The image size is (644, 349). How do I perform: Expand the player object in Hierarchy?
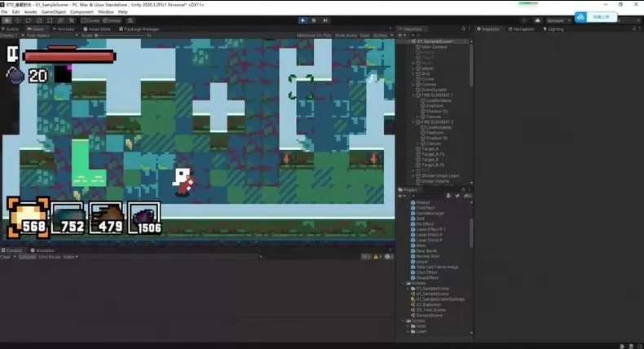tap(413, 68)
